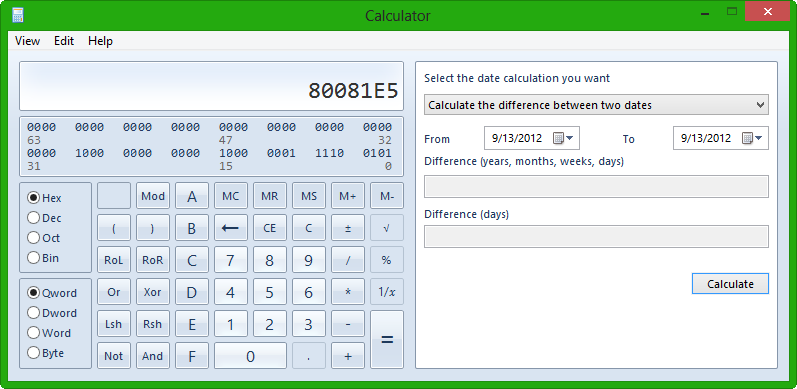
Task: Click the divide button
Action: point(348,260)
